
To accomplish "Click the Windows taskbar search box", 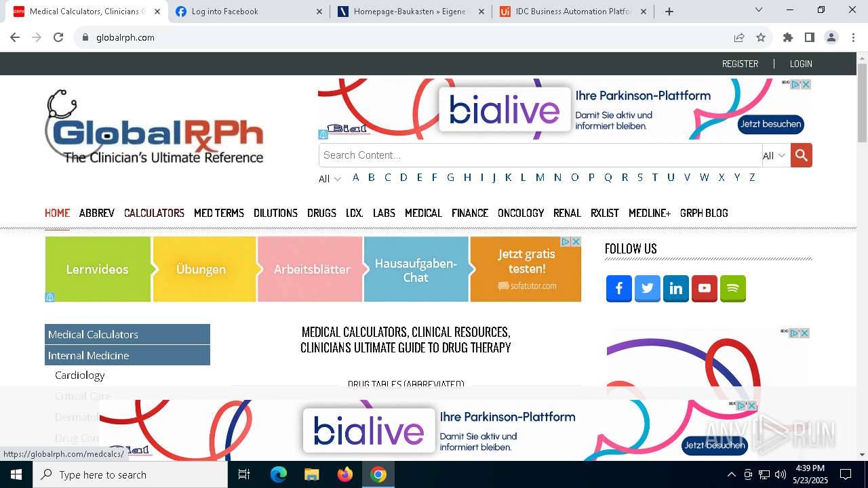I will [x=130, y=474].
